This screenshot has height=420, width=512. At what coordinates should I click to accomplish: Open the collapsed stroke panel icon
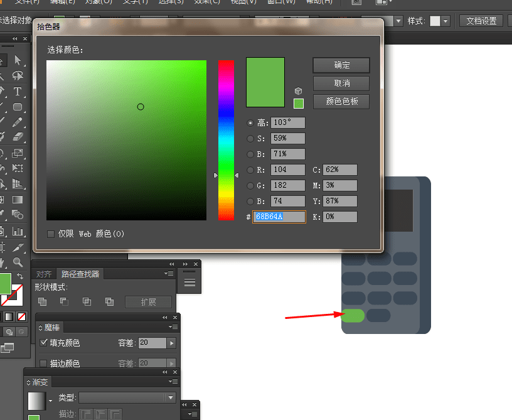coord(189,282)
